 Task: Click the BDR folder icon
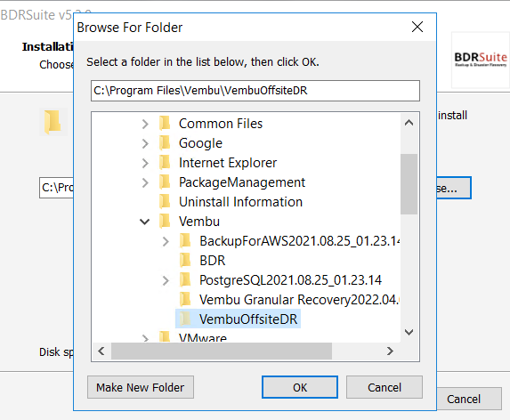[185, 260]
